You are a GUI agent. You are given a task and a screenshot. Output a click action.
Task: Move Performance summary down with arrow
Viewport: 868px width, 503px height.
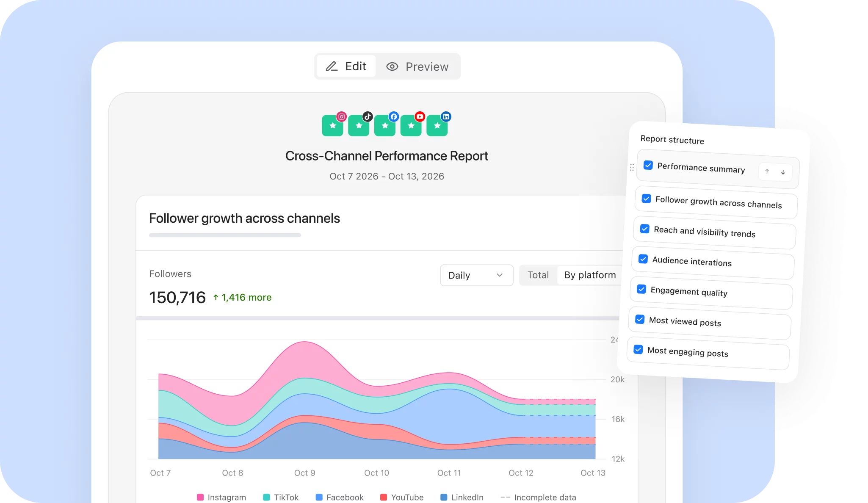tap(783, 172)
